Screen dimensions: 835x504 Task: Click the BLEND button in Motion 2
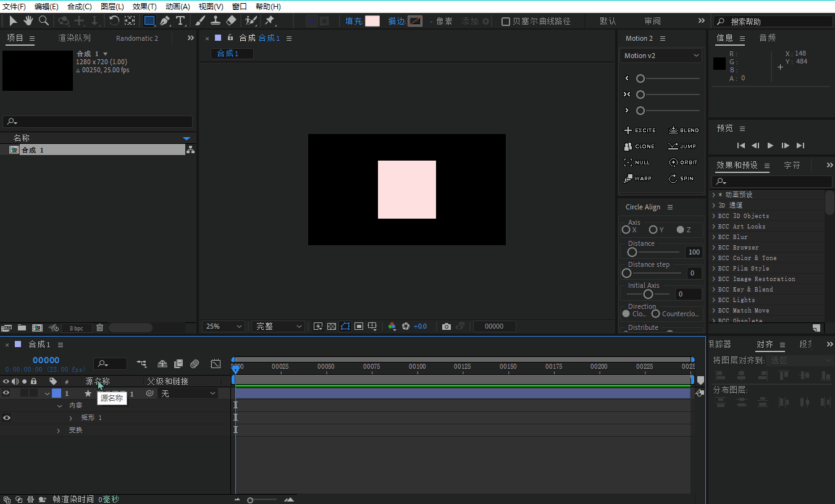(x=684, y=130)
